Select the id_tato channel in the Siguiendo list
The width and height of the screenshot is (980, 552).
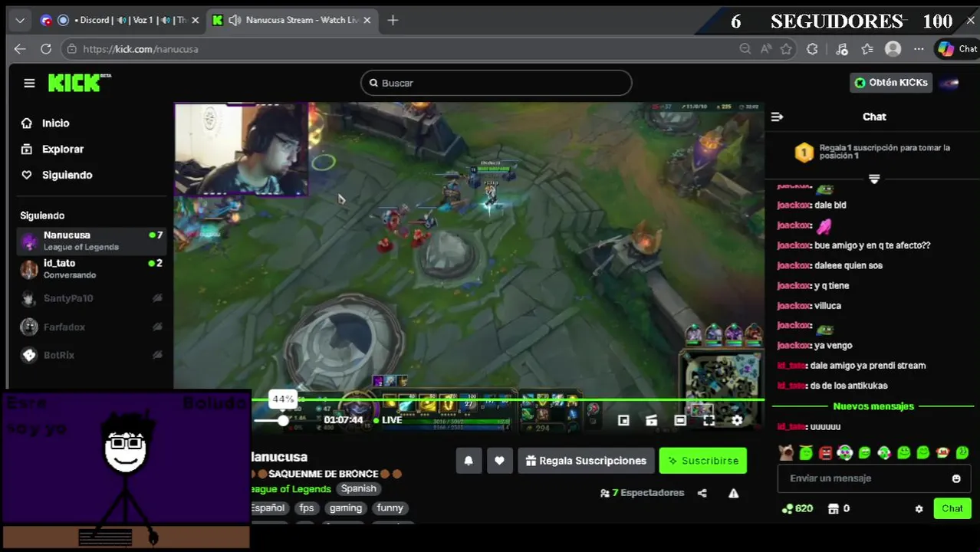tap(92, 268)
